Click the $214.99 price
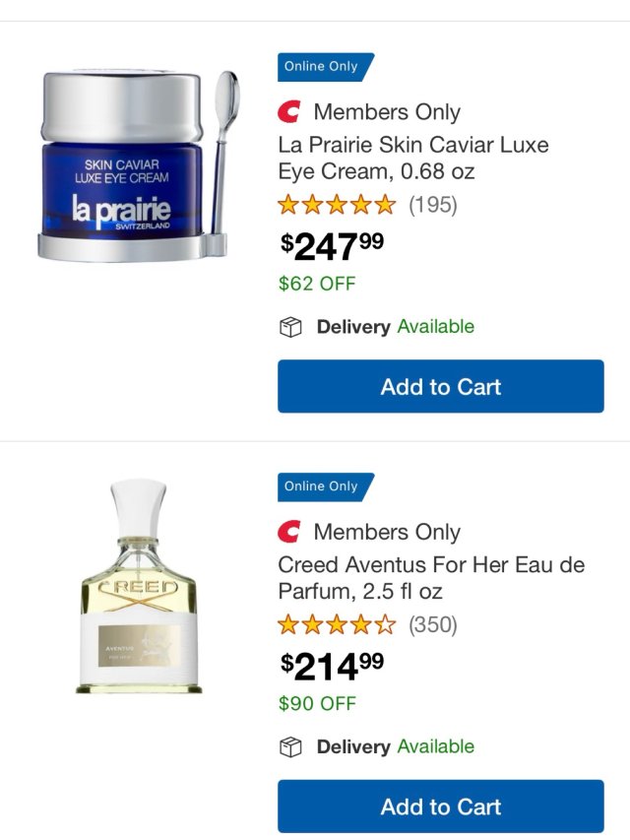 pos(332,666)
